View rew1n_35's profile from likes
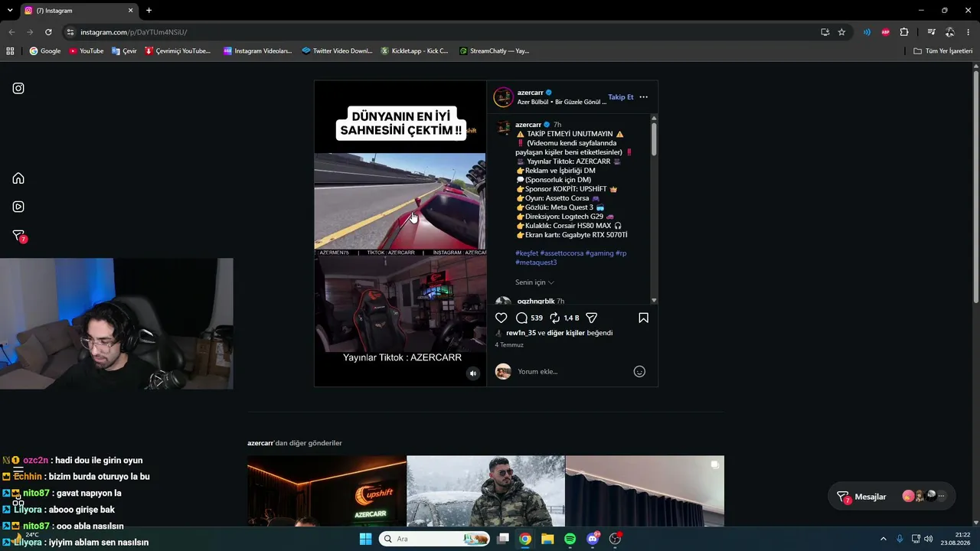980x551 pixels. [521, 333]
